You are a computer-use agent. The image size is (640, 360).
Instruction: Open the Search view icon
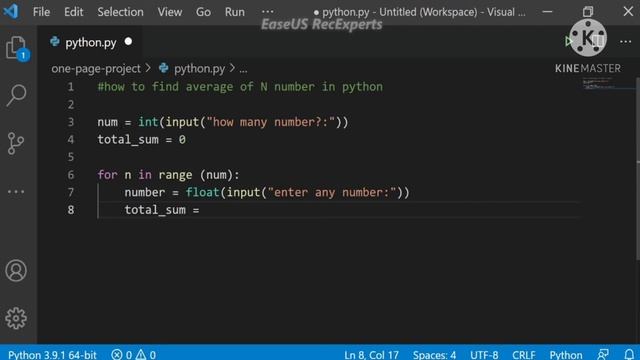16,96
